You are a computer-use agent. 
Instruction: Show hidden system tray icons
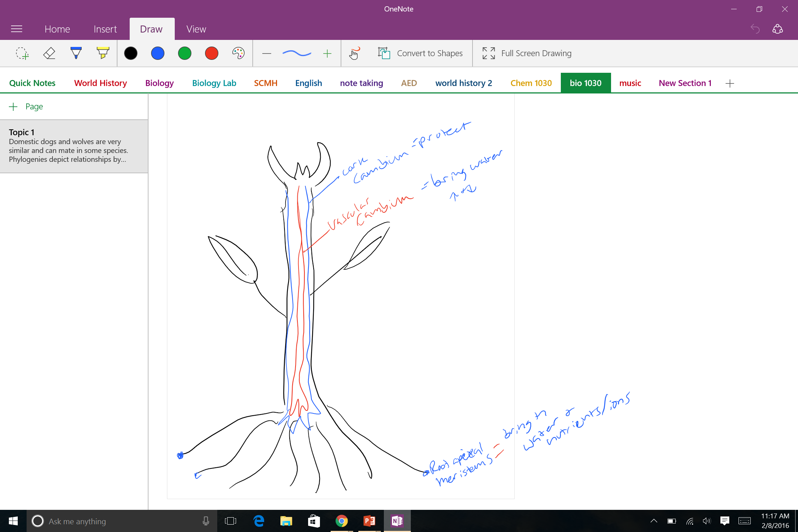[654, 521]
